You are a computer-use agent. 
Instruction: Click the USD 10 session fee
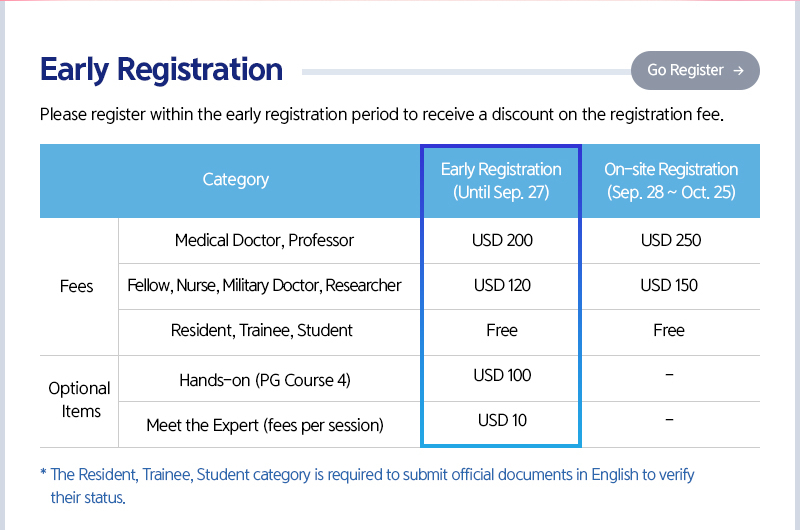[502, 421]
